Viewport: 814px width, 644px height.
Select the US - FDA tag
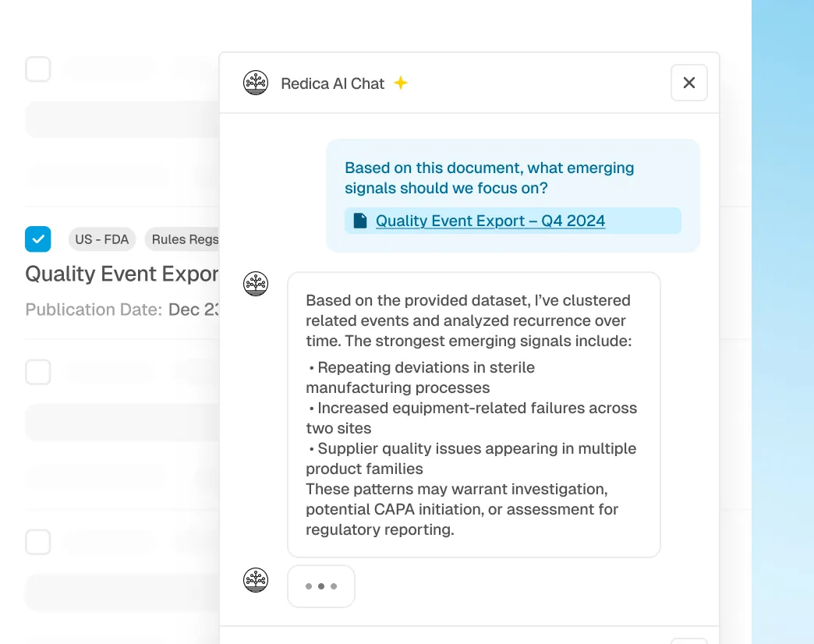[101, 239]
